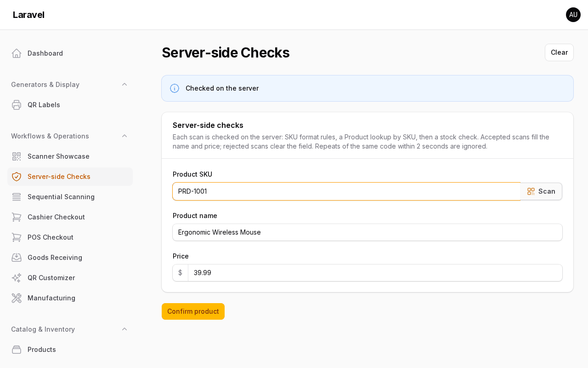Select the Manufacturing menu item

(70, 298)
